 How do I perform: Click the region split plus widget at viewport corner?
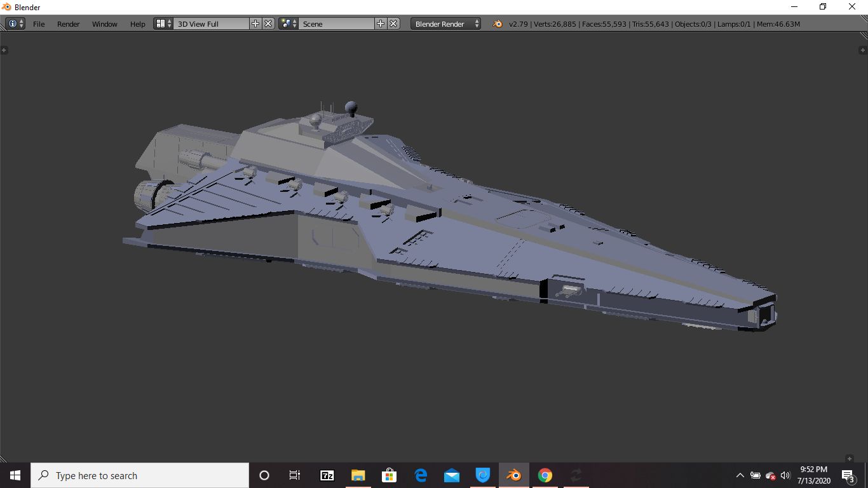tap(5, 50)
